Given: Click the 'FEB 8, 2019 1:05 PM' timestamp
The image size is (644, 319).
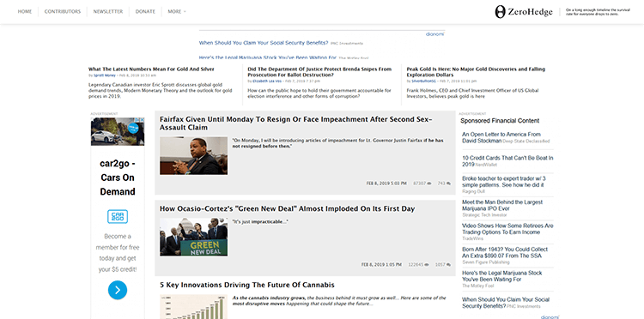Looking at the screenshot, I should (x=381, y=265).
